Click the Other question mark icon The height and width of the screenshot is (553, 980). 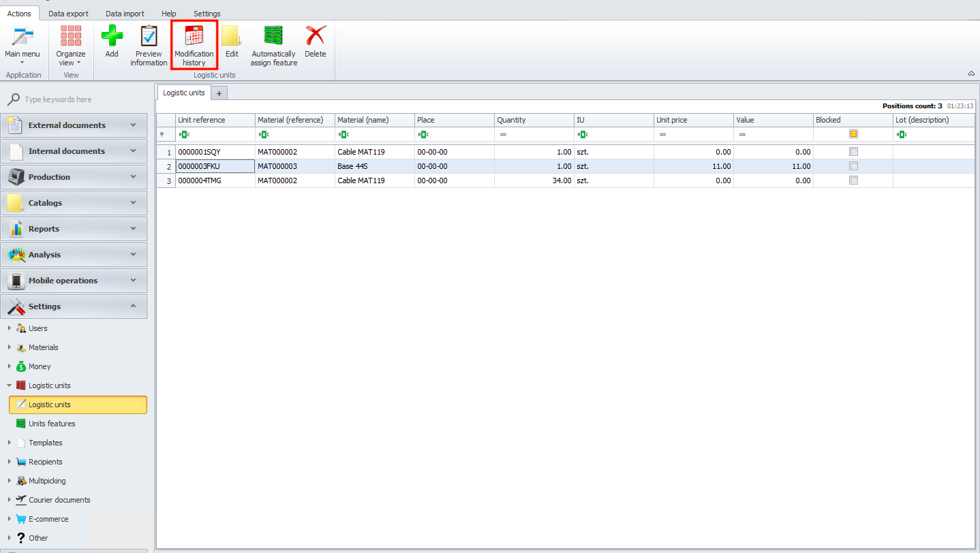[21, 538]
